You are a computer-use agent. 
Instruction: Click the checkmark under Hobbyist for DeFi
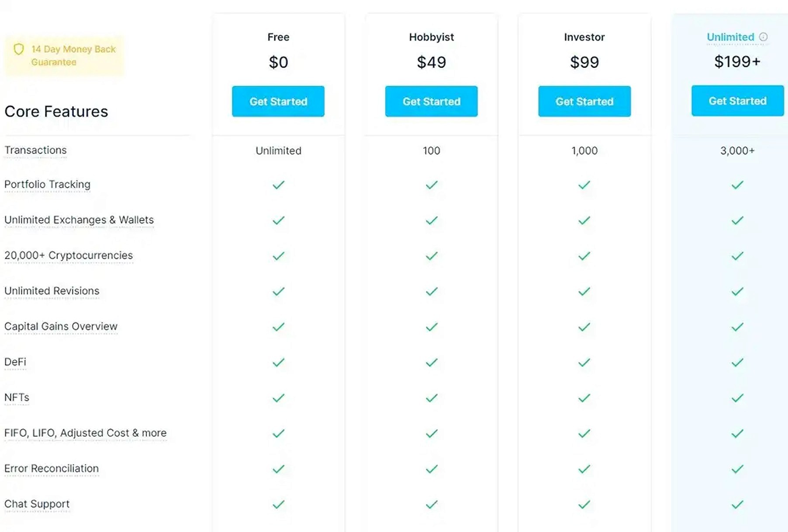tap(431, 362)
